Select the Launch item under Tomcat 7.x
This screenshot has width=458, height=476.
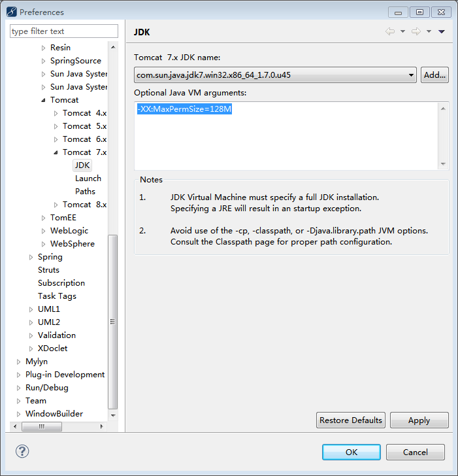click(88, 178)
